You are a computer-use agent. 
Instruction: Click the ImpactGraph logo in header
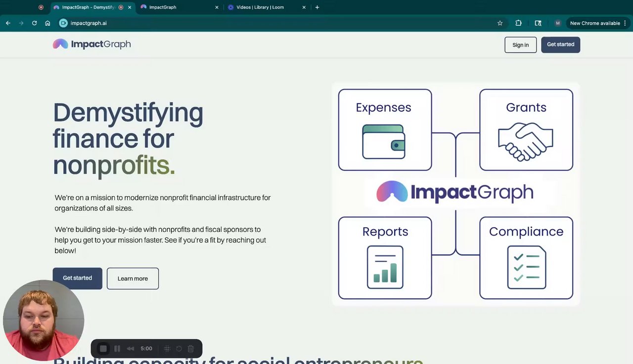click(x=92, y=44)
